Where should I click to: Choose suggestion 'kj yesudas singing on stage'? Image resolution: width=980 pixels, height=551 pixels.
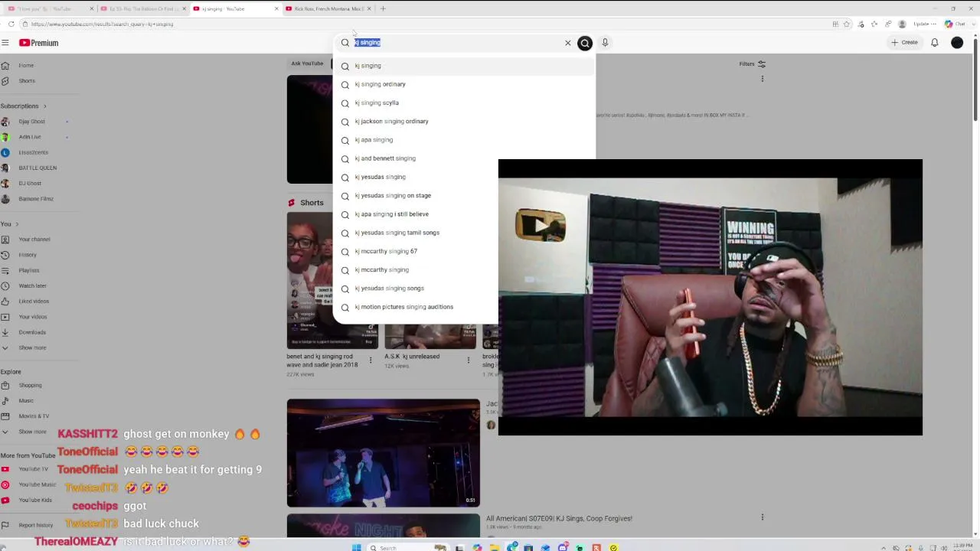tap(416, 195)
